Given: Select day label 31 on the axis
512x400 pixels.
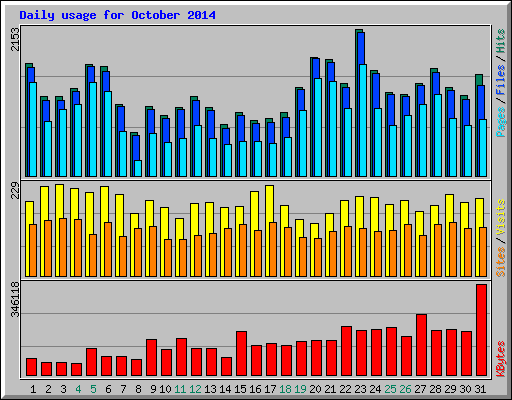Looking at the screenshot, I should pos(480,389).
